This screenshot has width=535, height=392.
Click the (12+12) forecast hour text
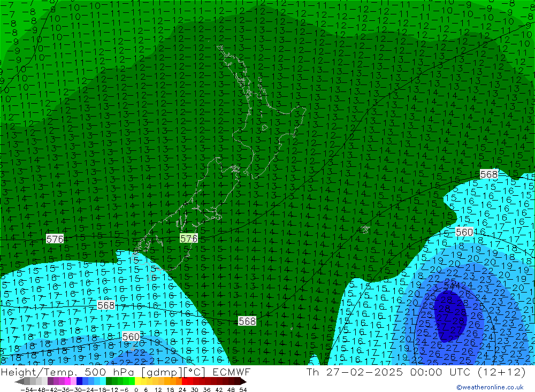coord(501,372)
